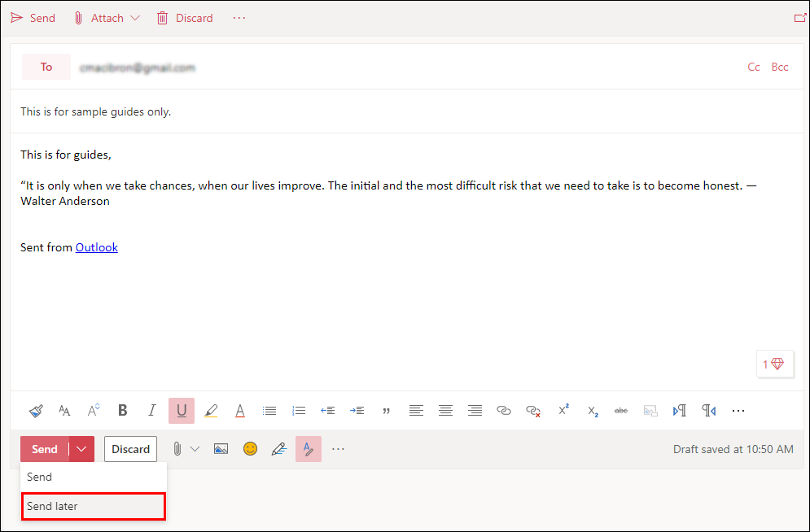Toggle underline formatting
Image resolution: width=810 pixels, height=532 pixels.
pyautogui.click(x=182, y=411)
